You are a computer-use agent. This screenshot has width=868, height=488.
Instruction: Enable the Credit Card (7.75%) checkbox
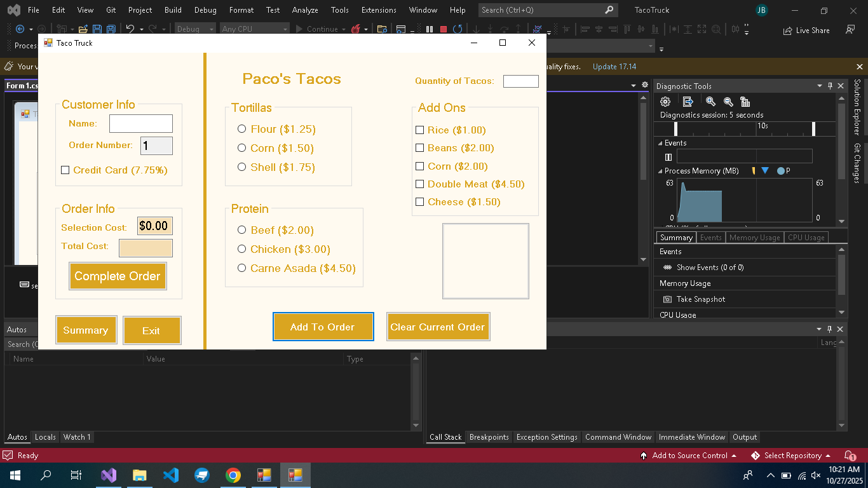[65, 170]
